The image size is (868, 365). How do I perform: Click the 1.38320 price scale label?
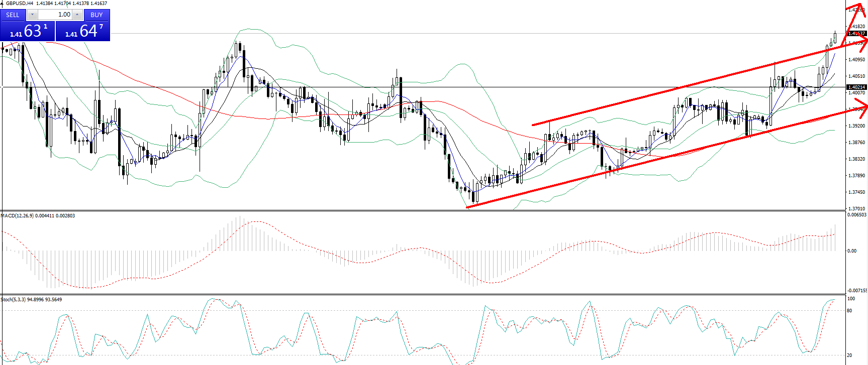click(x=857, y=159)
